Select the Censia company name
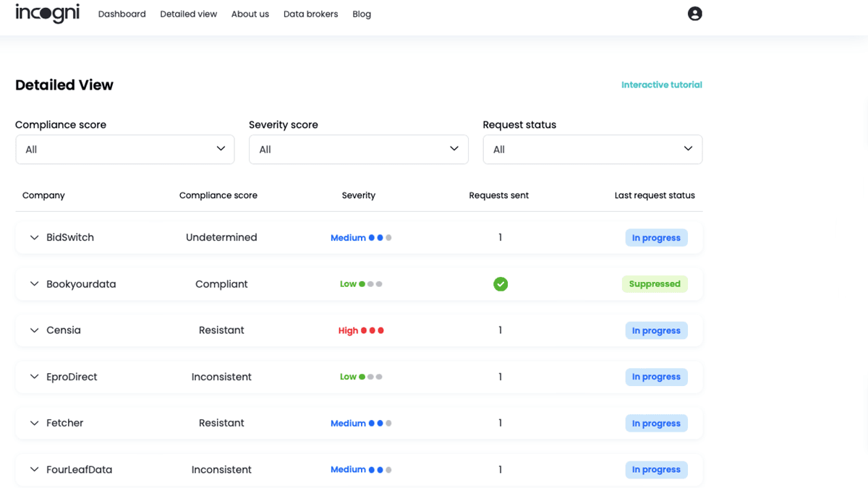The width and height of the screenshot is (868, 488). point(64,330)
